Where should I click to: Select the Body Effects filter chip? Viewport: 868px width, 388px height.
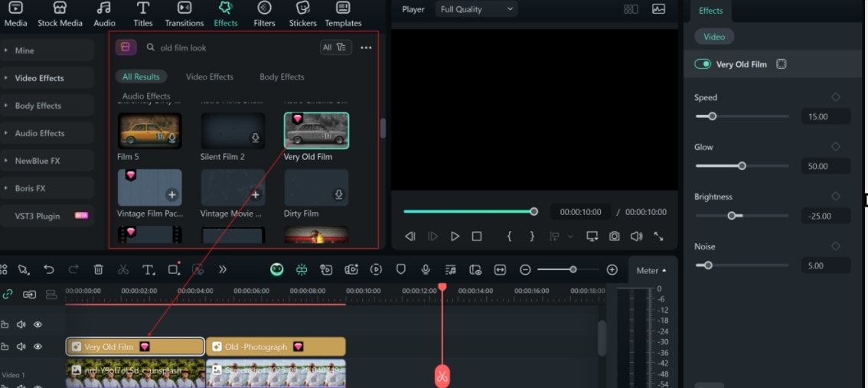(282, 77)
